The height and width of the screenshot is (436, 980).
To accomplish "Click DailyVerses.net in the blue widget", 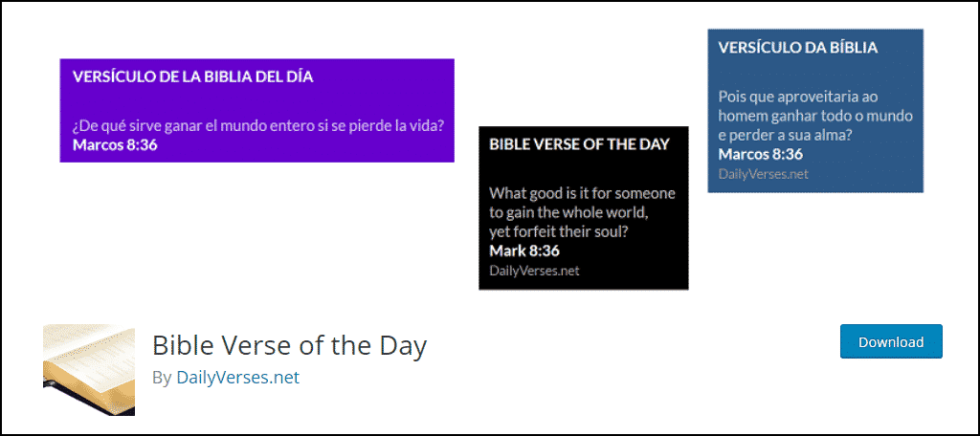I will pos(763,173).
